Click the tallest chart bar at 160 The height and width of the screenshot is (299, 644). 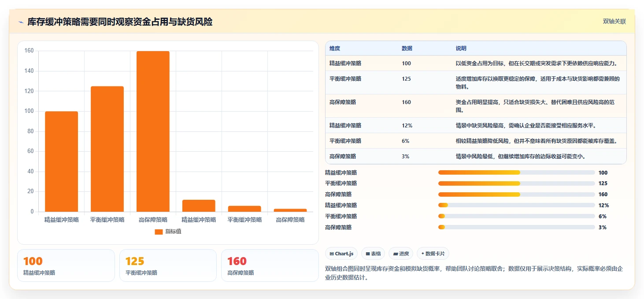click(x=153, y=131)
